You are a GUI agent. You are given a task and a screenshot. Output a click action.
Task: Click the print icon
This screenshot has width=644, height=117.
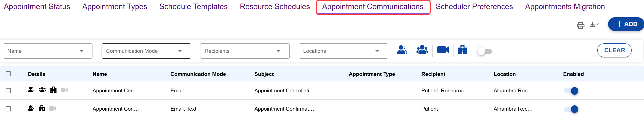pyautogui.click(x=580, y=25)
